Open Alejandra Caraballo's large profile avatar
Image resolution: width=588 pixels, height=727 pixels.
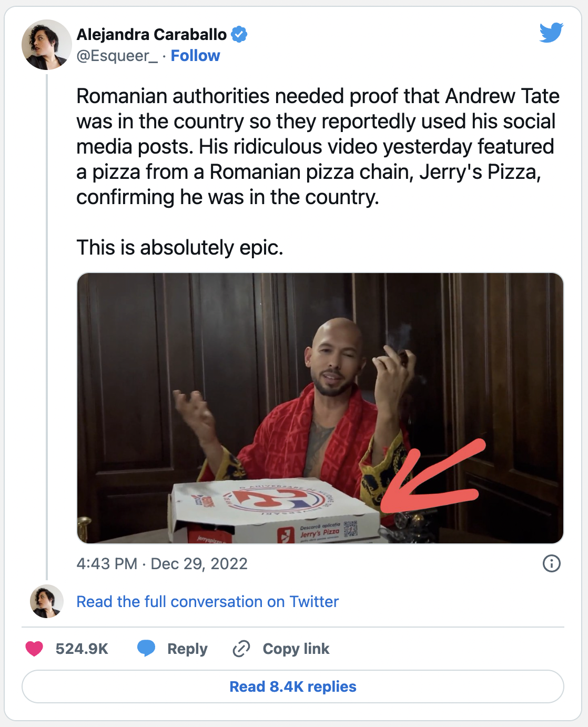click(x=46, y=45)
